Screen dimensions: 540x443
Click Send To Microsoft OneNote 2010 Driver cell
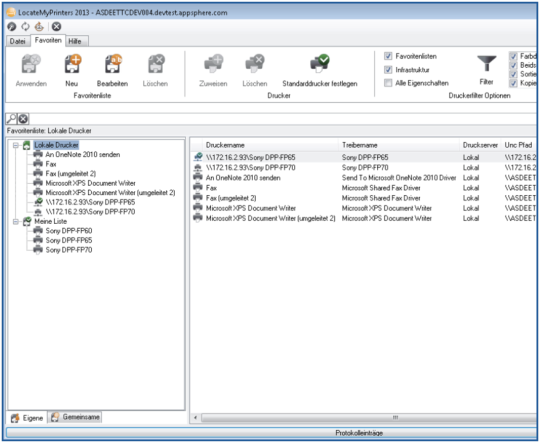point(399,178)
